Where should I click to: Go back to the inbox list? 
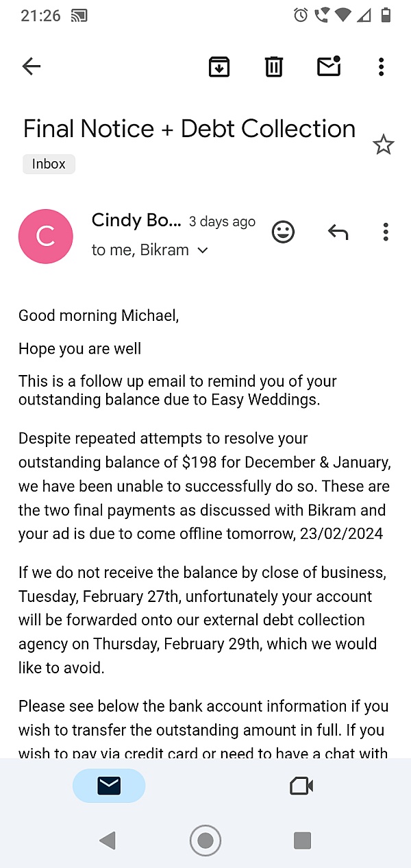32,67
